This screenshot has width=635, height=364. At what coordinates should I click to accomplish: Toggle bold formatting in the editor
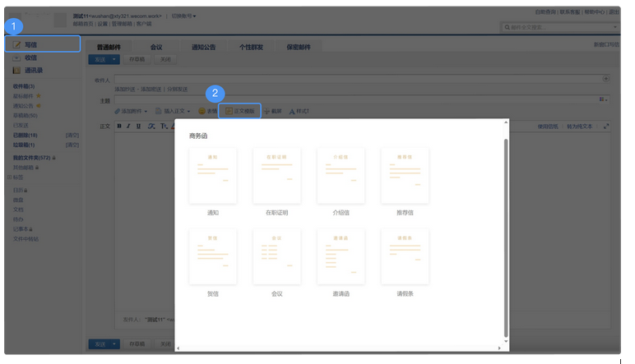click(x=118, y=127)
